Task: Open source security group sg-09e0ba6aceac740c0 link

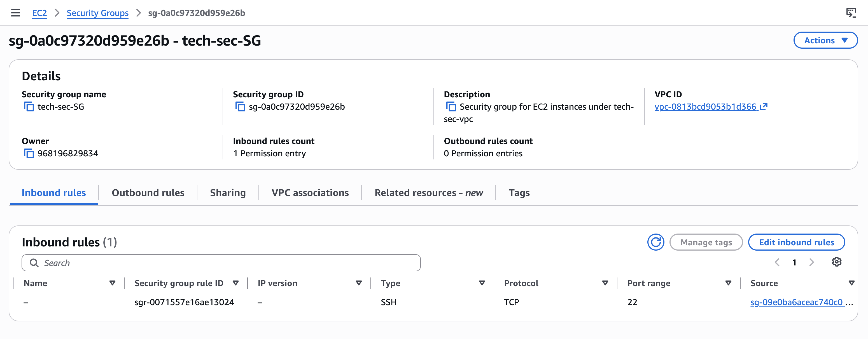Action: click(797, 302)
